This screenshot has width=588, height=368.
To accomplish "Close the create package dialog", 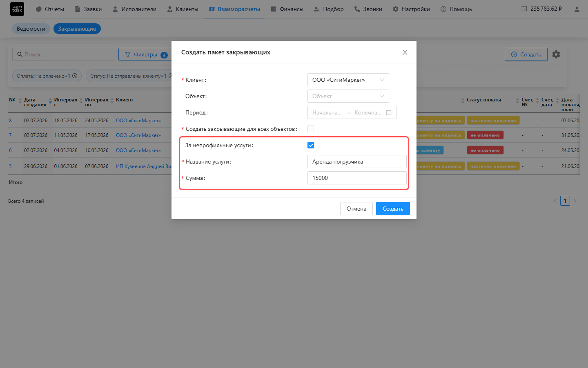I will click(405, 52).
